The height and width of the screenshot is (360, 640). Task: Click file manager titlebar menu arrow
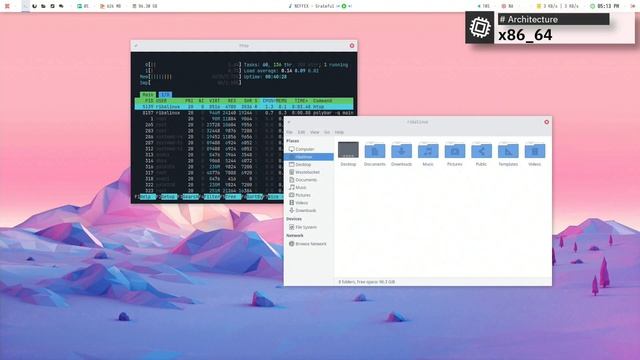pyautogui.click(x=289, y=122)
